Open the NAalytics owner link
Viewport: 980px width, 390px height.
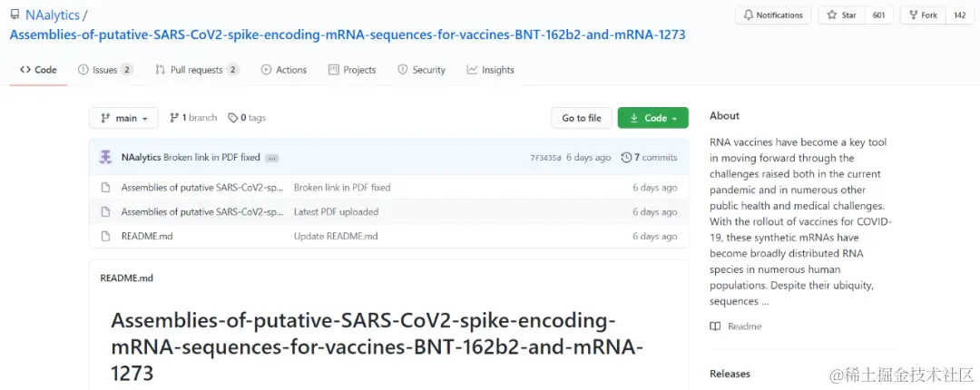pos(51,15)
